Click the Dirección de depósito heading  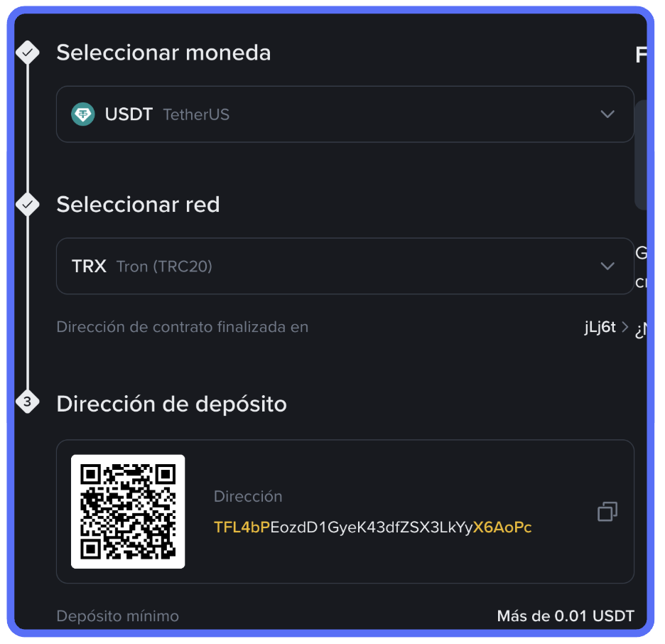click(172, 404)
